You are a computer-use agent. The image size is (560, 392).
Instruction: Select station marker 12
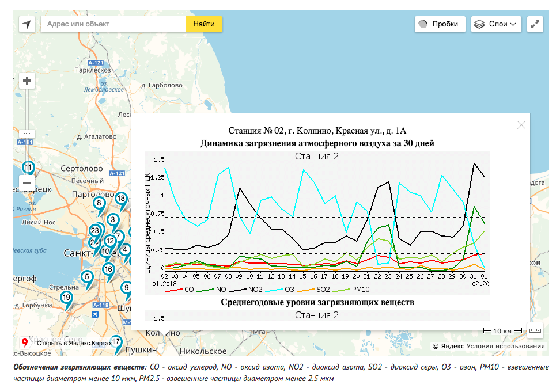tap(111, 242)
